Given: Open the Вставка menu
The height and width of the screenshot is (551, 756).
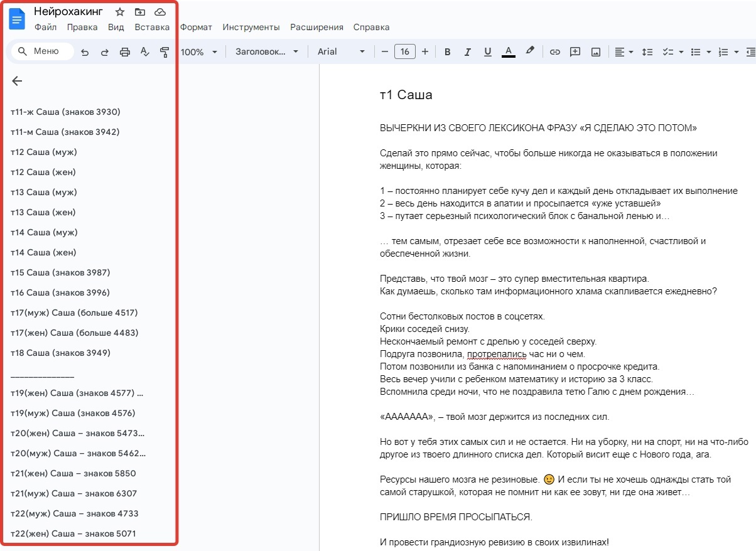Looking at the screenshot, I should click(x=152, y=27).
